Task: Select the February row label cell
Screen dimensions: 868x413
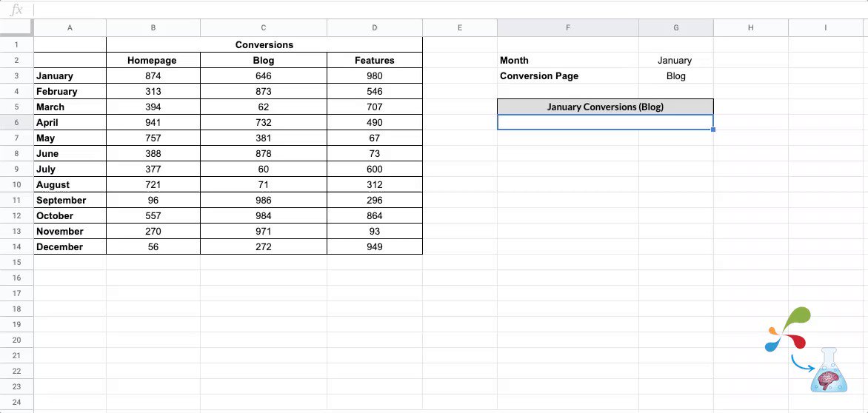Action: pyautogui.click(x=70, y=91)
